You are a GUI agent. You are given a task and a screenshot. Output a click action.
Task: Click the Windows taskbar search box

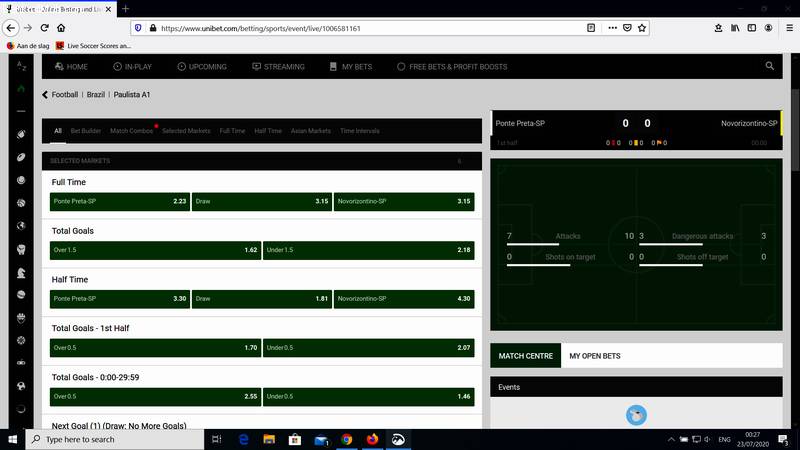coord(115,439)
